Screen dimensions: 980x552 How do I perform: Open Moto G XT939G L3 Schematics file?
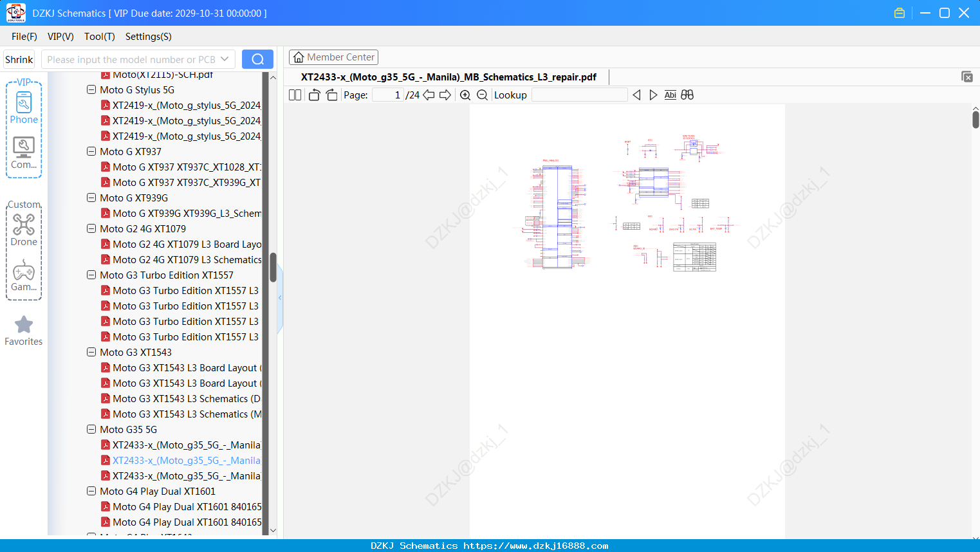click(181, 214)
